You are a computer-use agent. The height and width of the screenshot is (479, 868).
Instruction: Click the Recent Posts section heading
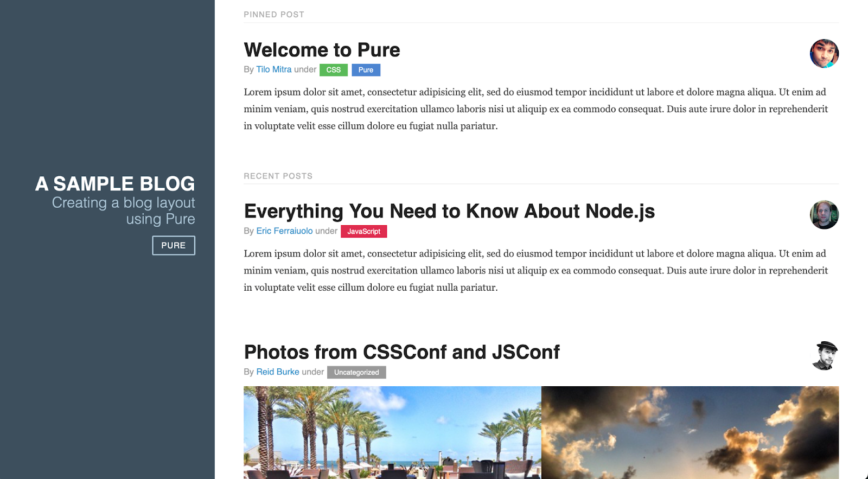click(278, 176)
